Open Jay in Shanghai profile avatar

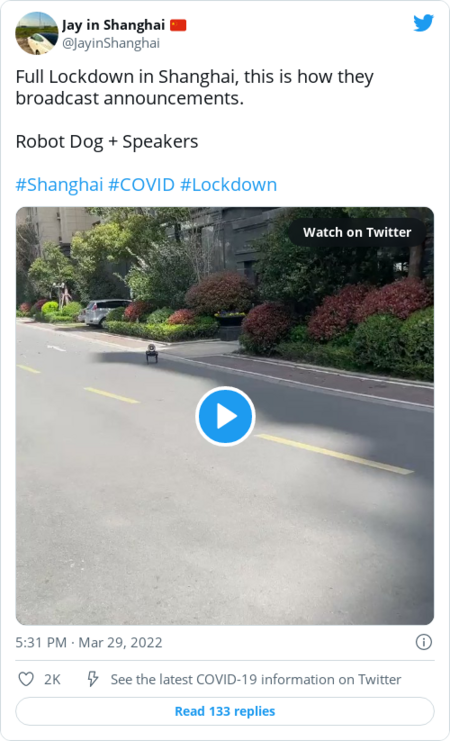coord(37,33)
